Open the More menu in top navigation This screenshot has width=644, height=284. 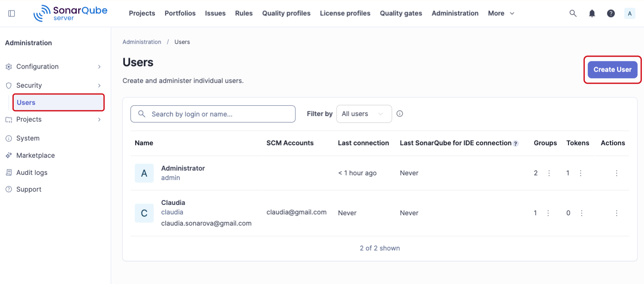pos(501,13)
